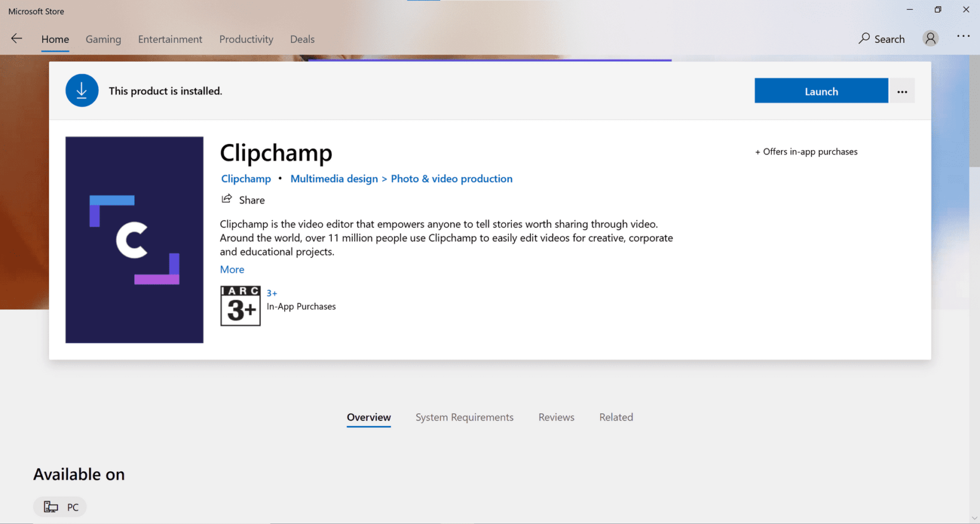Go back with the back arrow

click(17, 39)
